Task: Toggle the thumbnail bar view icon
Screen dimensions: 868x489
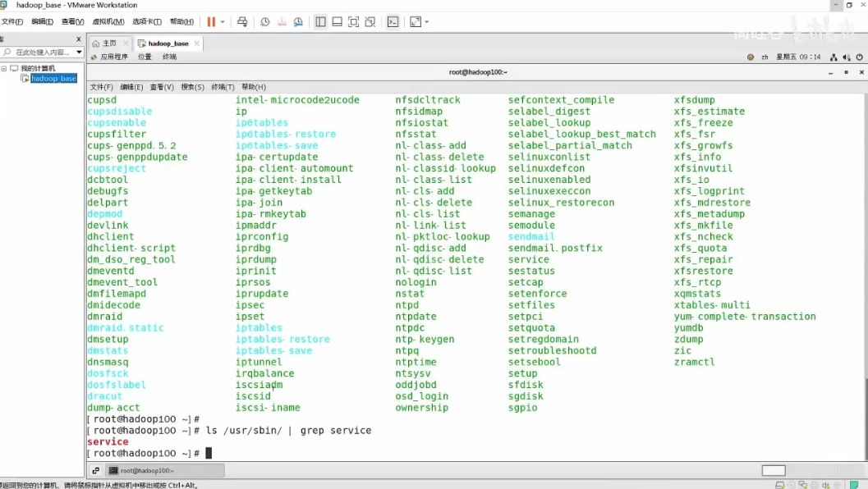Action: 338,21
